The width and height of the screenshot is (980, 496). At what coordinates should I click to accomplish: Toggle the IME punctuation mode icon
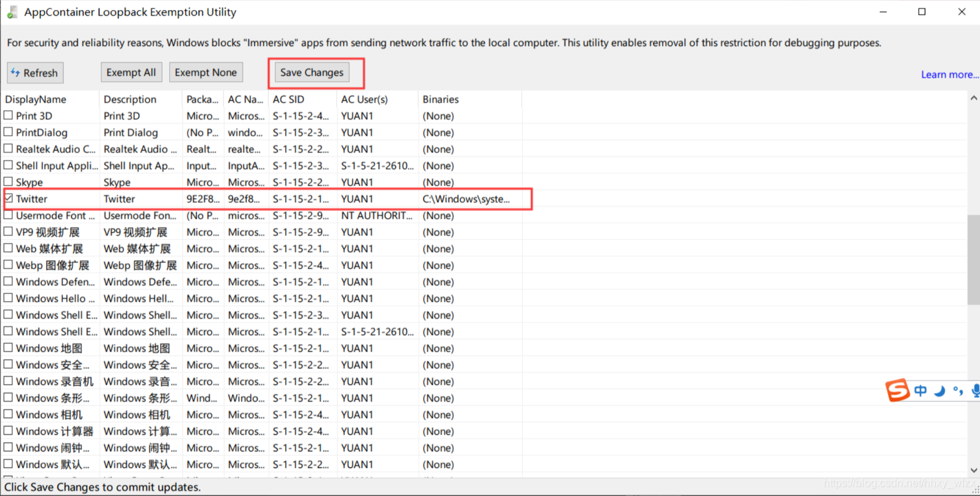(958, 391)
